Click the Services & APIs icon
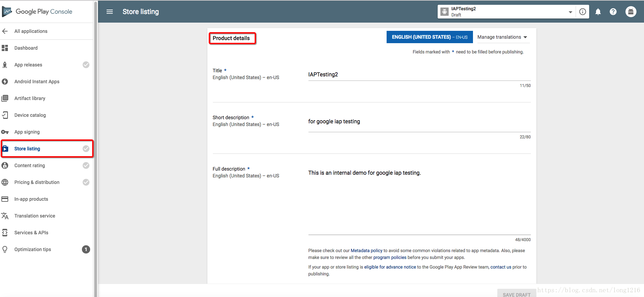 pos(5,233)
